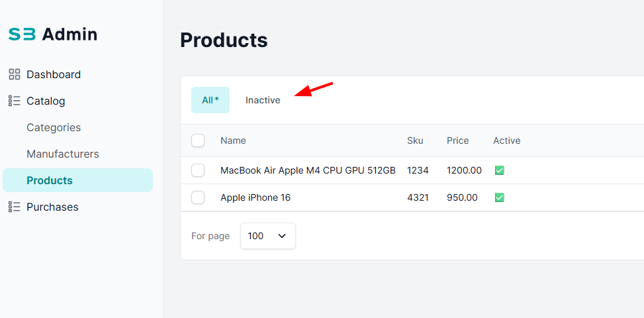The image size is (644, 318).
Task: Click the Dashboard grid icon
Action: [15, 74]
